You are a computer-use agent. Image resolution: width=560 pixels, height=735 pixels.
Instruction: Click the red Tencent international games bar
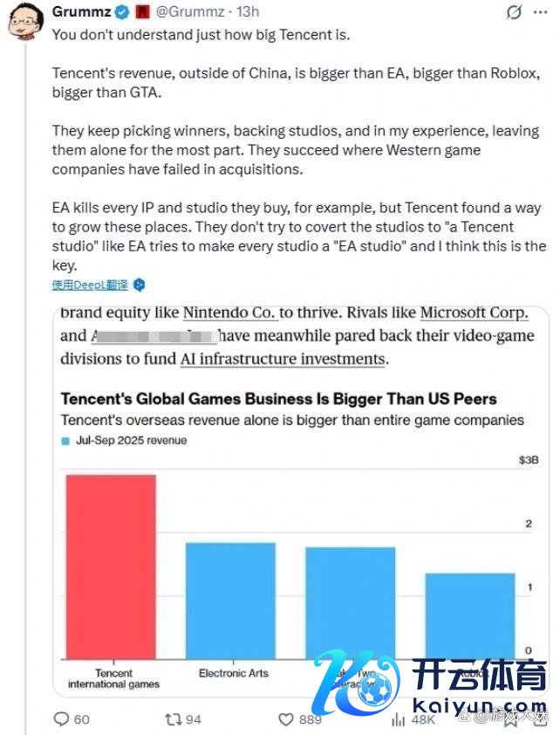(x=111, y=567)
